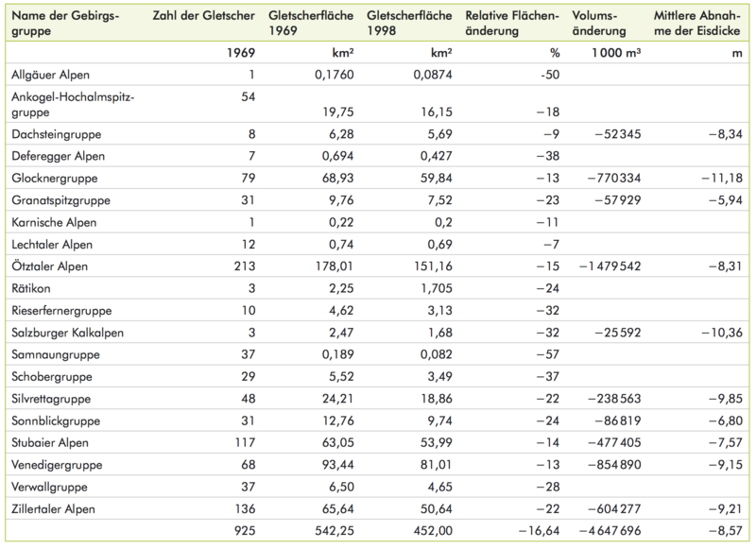Click the total volume change −4 647 696
The height and width of the screenshot is (549, 756).
coord(605,531)
